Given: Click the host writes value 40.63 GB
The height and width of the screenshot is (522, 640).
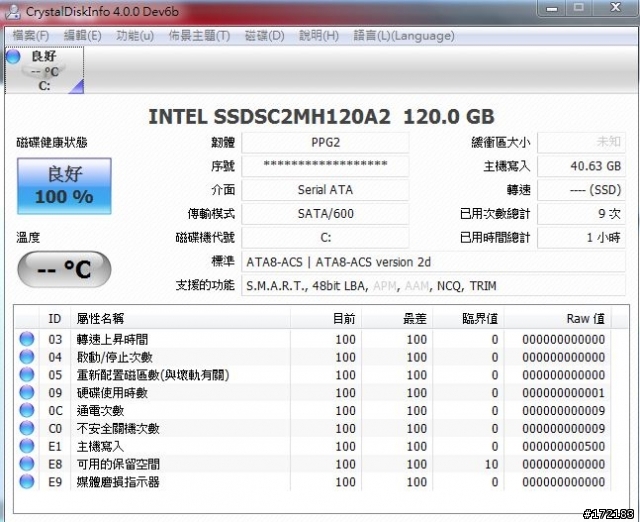Looking at the screenshot, I should 581,166.
